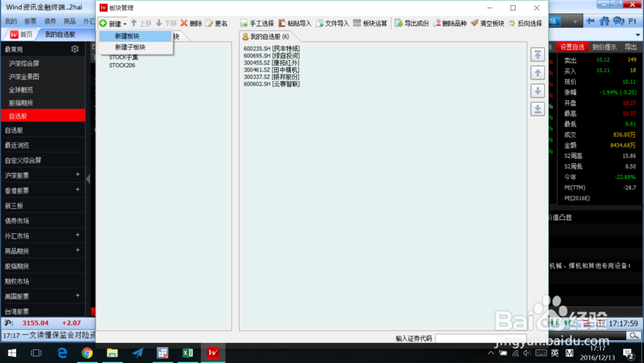
Task: Expand 香港股票 plus sign
Action: [x=78, y=190]
